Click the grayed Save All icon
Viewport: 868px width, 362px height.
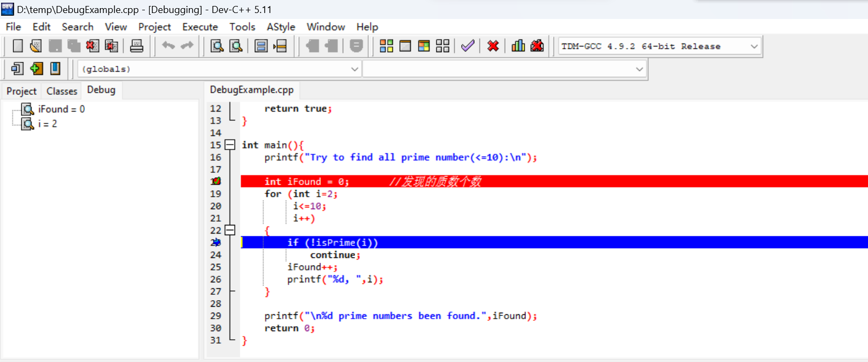74,46
